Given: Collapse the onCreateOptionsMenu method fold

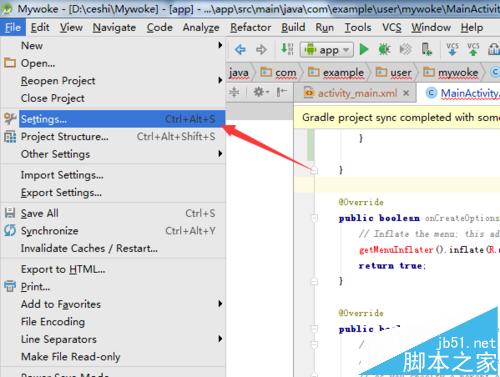Looking at the screenshot, I should coord(314,218).
